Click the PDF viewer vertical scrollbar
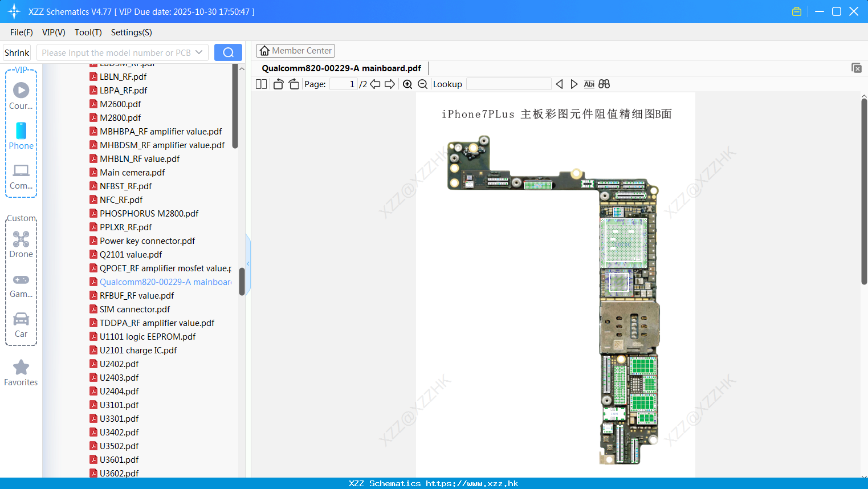 coord(864,191)
